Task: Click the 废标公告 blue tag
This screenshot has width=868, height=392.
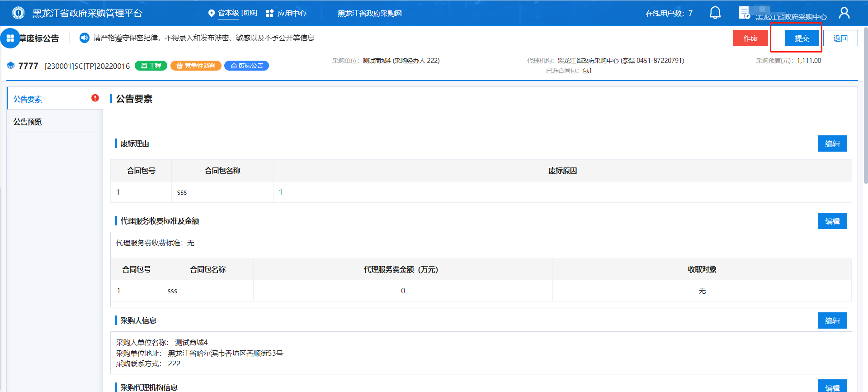Action: pos(247,66)
